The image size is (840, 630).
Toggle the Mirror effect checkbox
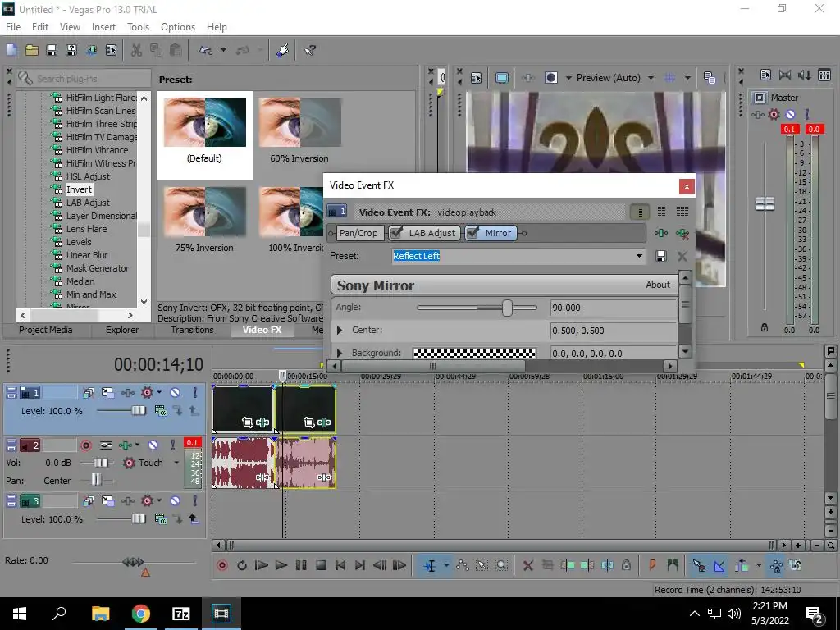[472, 232]
